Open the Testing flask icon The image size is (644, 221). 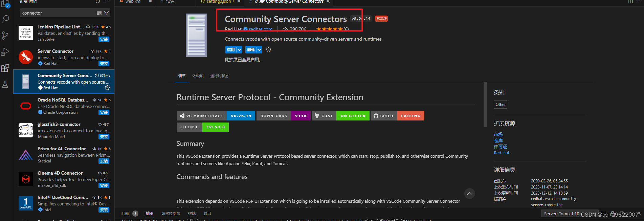point(5,84)
